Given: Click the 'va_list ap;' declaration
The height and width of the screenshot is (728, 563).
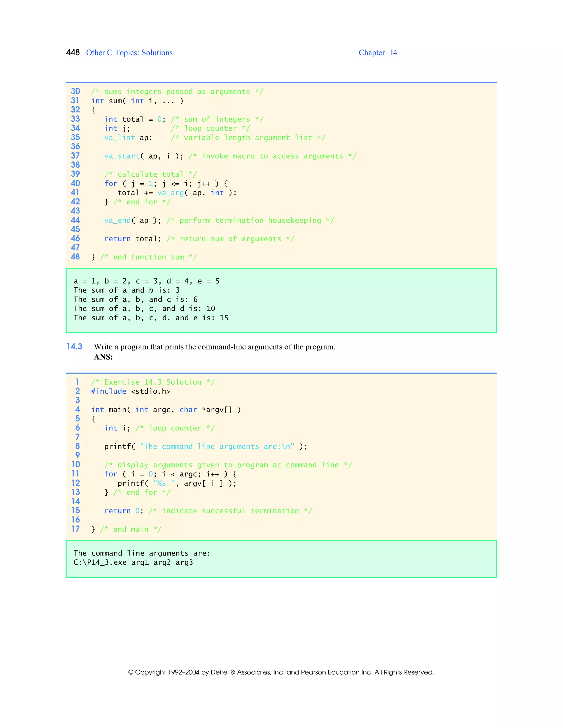Looking at the screenshot, I should click(128, 138).
